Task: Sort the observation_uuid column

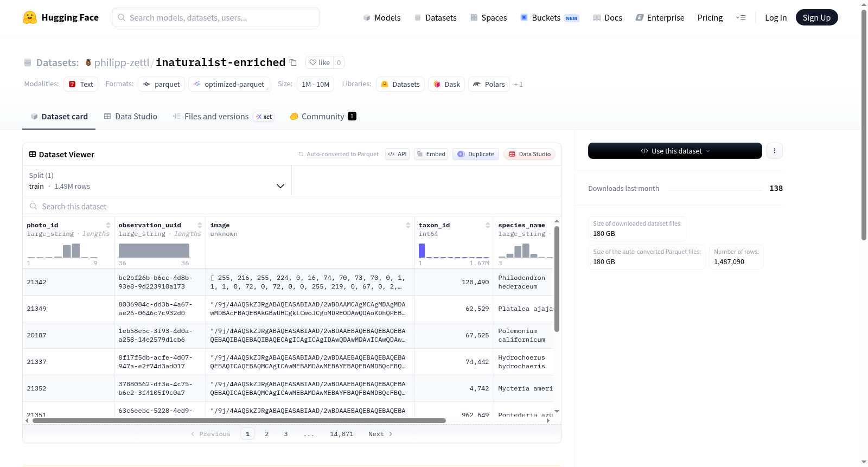Action: pyautogui.click(x=200, y=225)
